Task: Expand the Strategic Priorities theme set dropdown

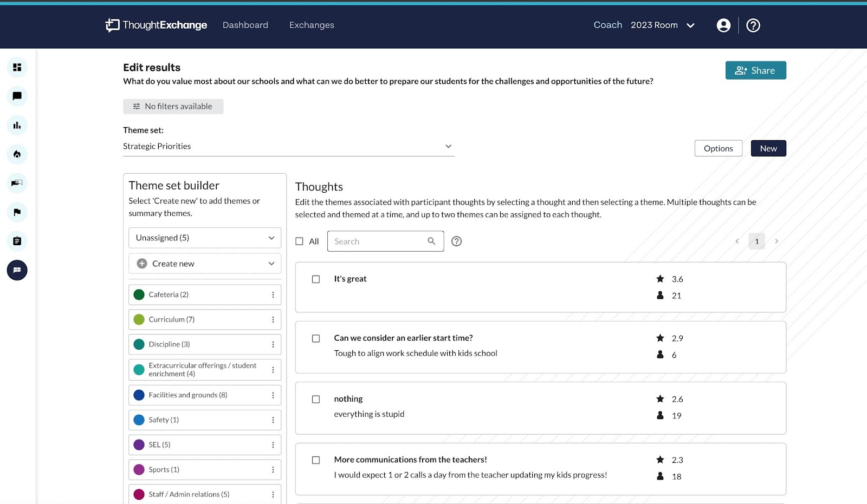Action: 289,146
